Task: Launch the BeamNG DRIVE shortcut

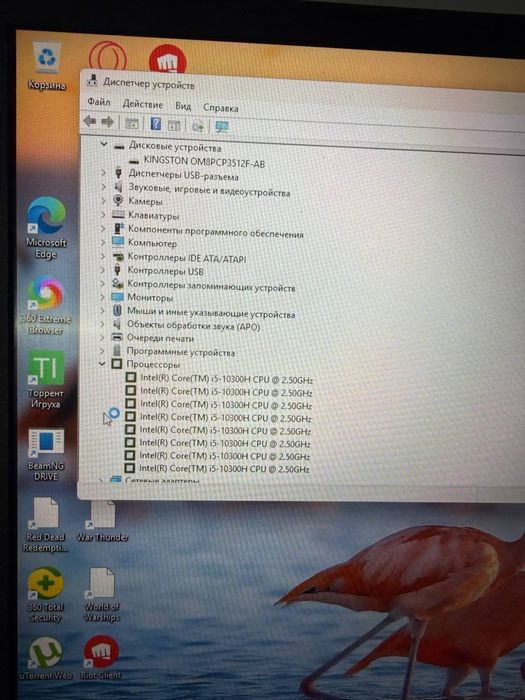Action: click(46, 454)
